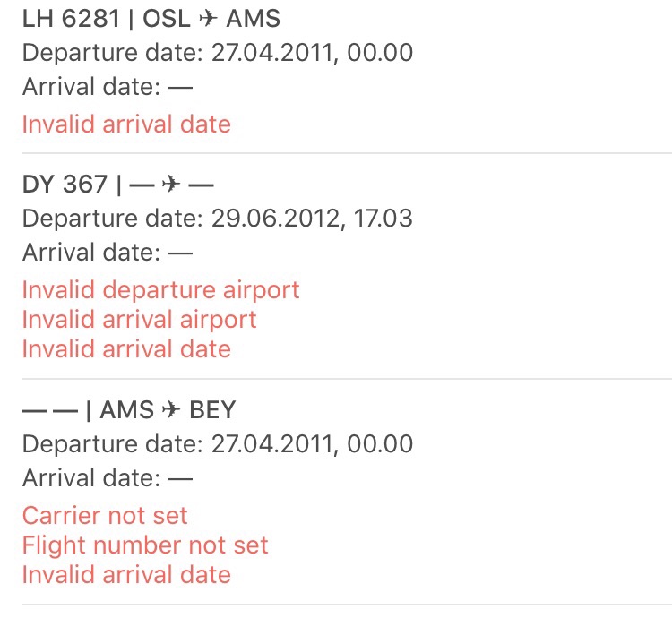
Task: Click the 'Carrier not set' error
Action: coord(105,515)
